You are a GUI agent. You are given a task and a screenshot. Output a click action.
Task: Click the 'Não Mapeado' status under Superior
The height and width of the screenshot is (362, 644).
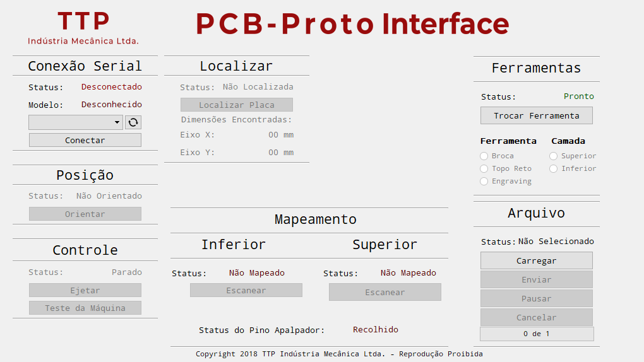pos(408,272)
